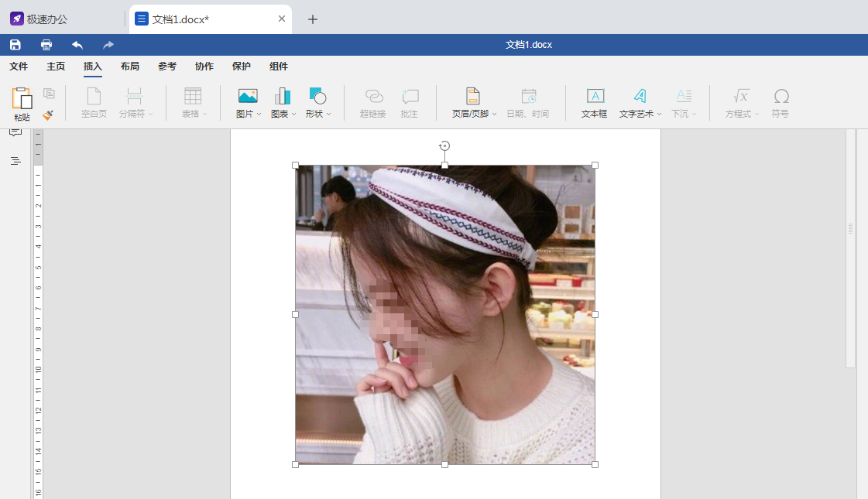
Task: Open the comments panel in left sidebar
Action: [x=15, y=132]
